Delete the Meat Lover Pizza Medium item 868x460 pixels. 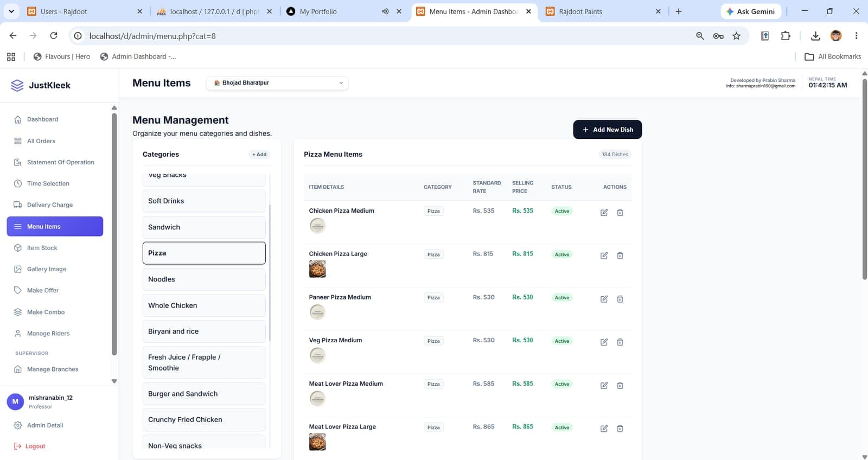pos(620,385)
